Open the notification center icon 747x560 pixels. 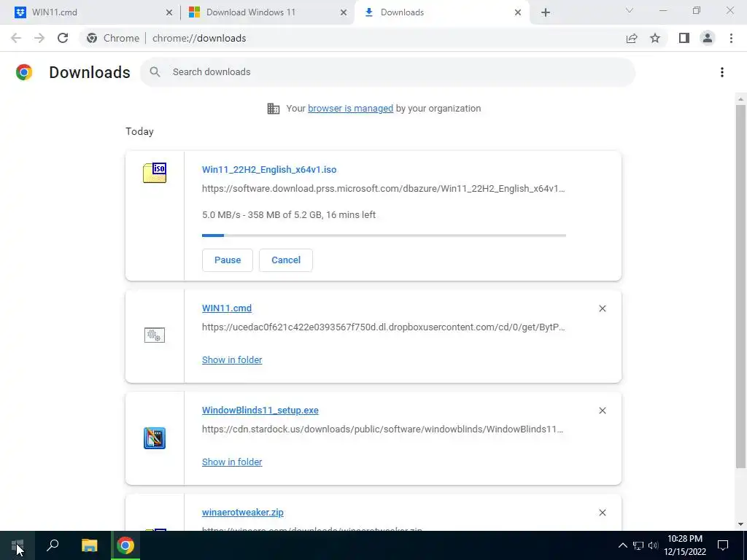(723, 545)
